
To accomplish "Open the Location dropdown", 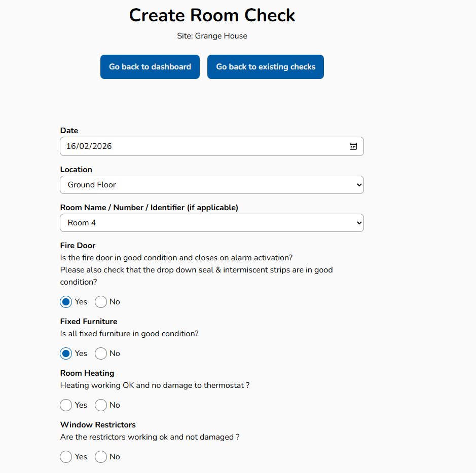I will [x=211, y=184].
